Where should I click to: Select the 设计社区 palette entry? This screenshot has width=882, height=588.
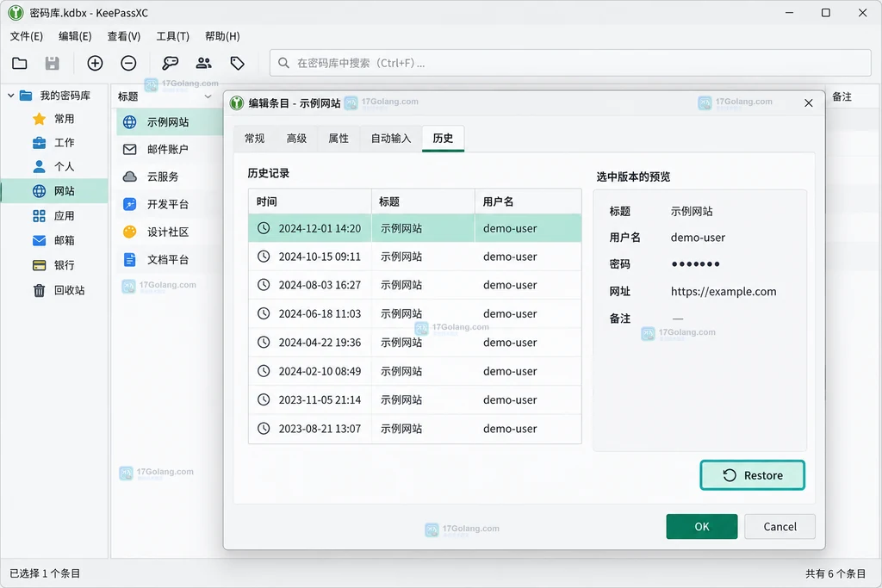[169, 232]
